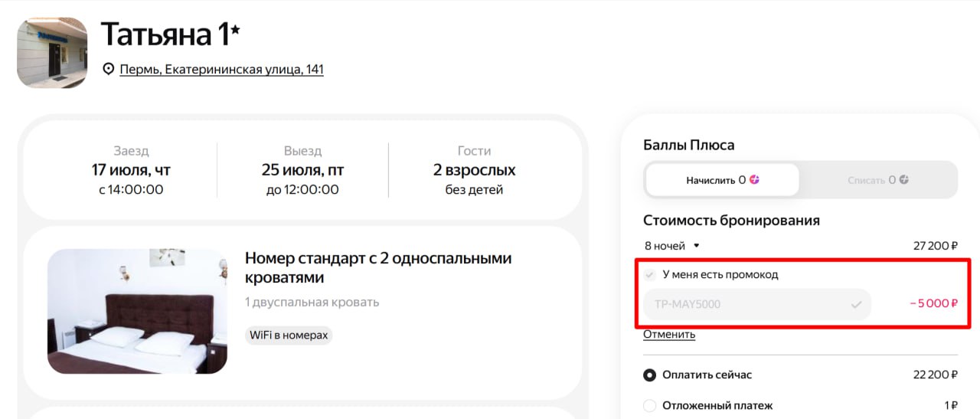Image resolution: width=980 pixels, height=419 pixels.
Task: Click the location pin icon beside the address
Action: point(108,70)
